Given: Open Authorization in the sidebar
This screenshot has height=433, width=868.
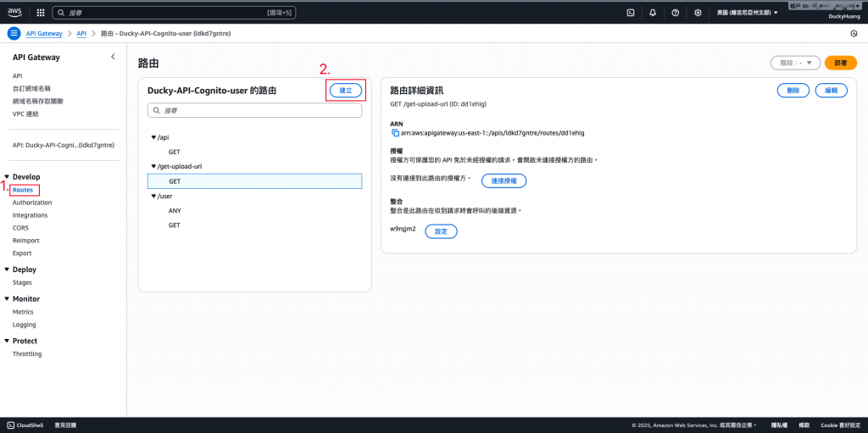Looking at the screenshot, I should coord(32,203).
